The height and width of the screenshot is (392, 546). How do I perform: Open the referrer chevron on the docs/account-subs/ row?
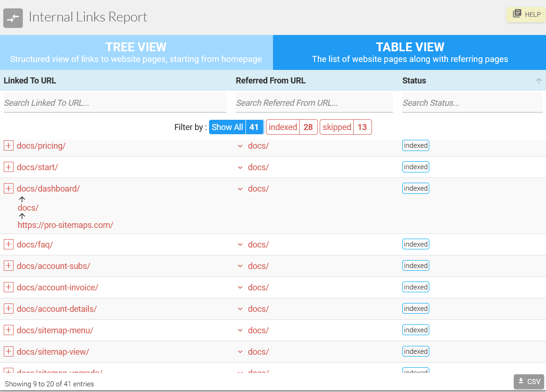point(240,265)
